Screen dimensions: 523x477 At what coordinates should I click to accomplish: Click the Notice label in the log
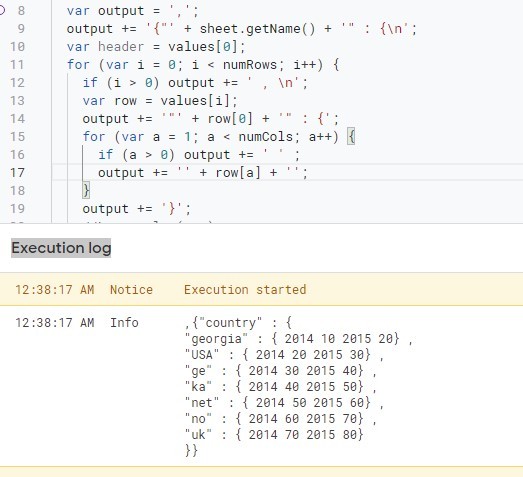click(131, 290)
